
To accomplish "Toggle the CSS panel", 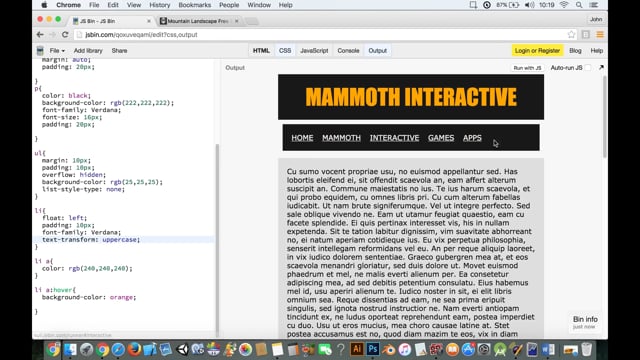I will pos(285,51).
